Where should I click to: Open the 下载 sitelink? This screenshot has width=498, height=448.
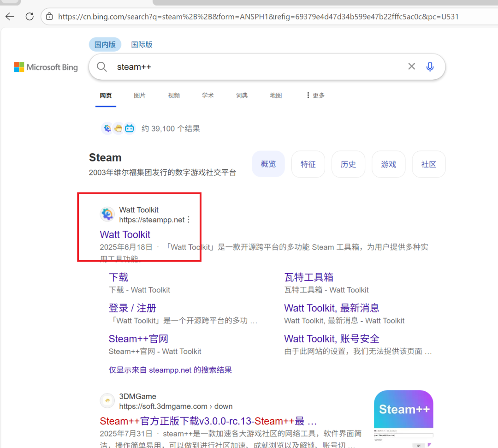[x=119, y=277]
